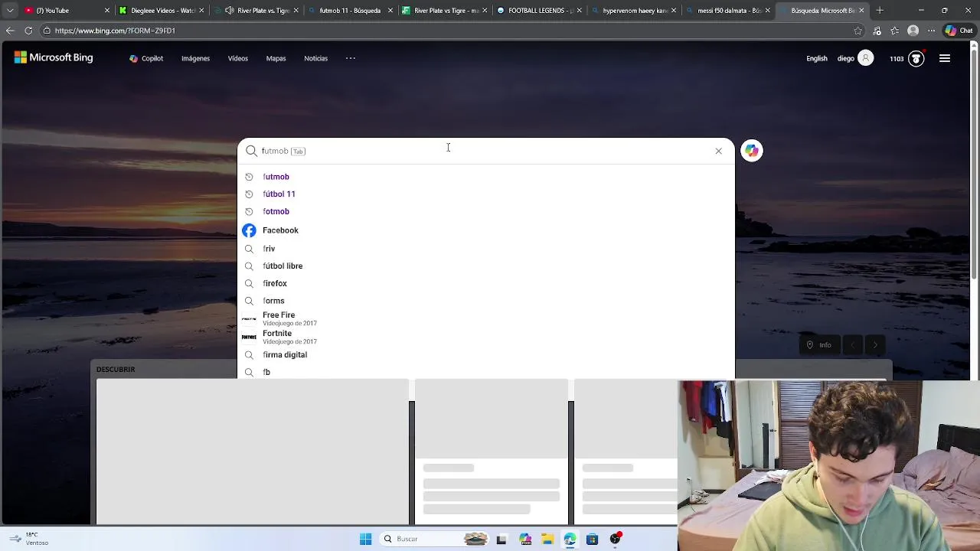Click the Facebook logo icon in suggestions
This screenshot has width=980, height=551.
pos(249,230)
